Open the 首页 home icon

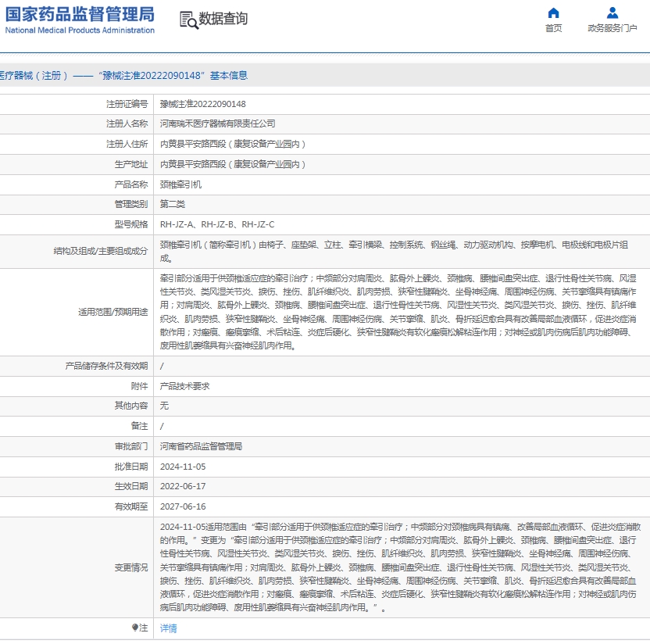[x=553, y=13]
